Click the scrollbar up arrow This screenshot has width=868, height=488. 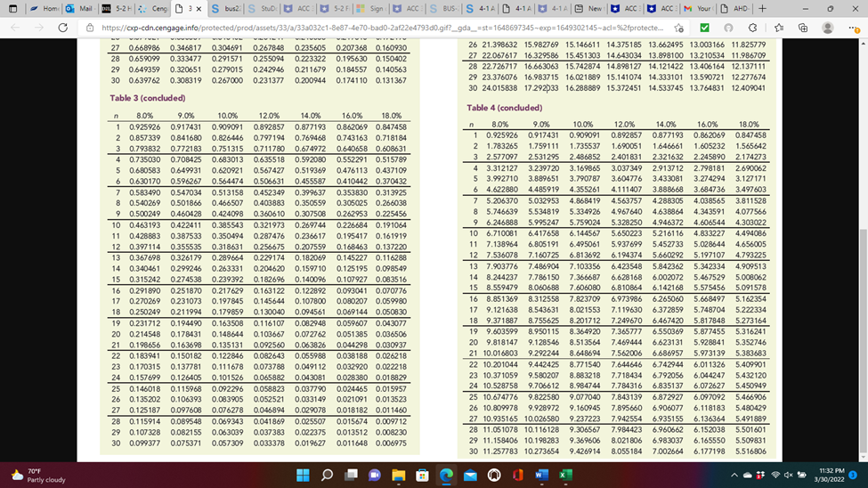tap(863, 44)
